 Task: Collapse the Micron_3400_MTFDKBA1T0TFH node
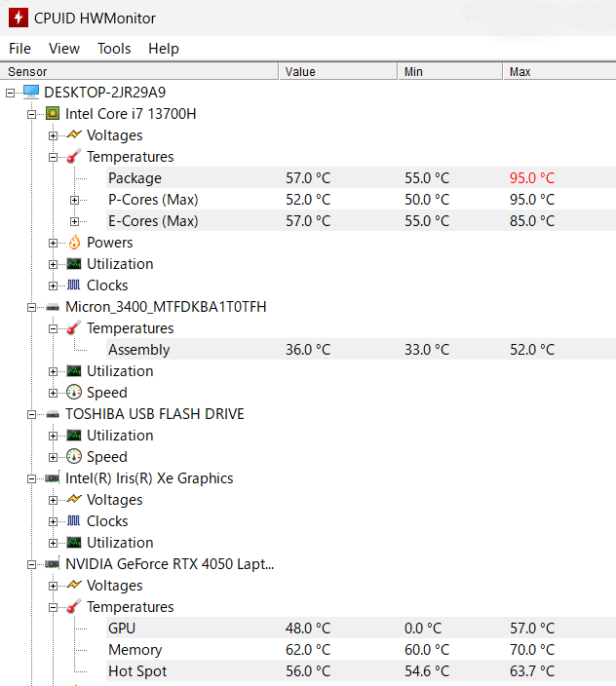[31, 307]
